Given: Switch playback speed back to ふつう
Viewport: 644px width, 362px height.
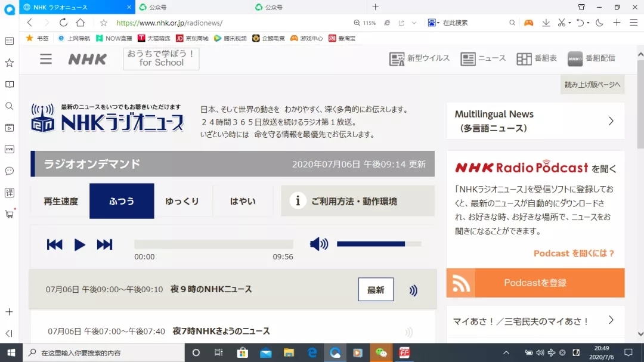Looking at the screenshot, I should (122, 201).
